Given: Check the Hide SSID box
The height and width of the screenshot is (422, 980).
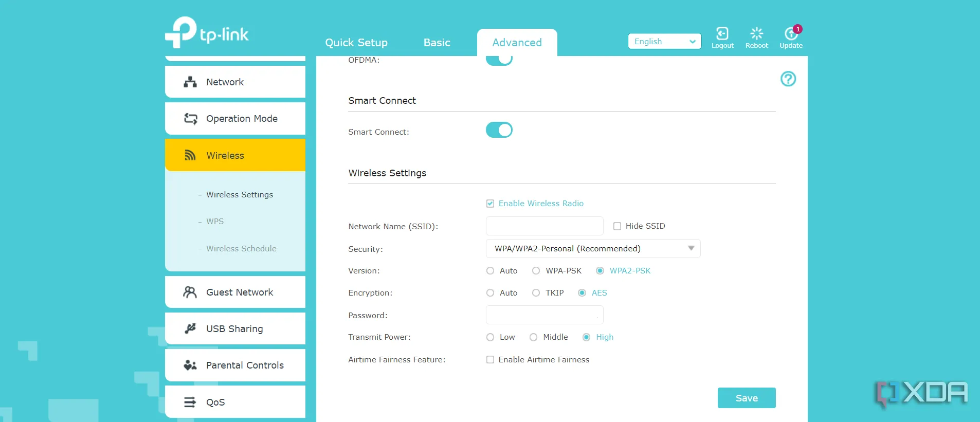Looking at the screenshot, I should click(618, 226).
